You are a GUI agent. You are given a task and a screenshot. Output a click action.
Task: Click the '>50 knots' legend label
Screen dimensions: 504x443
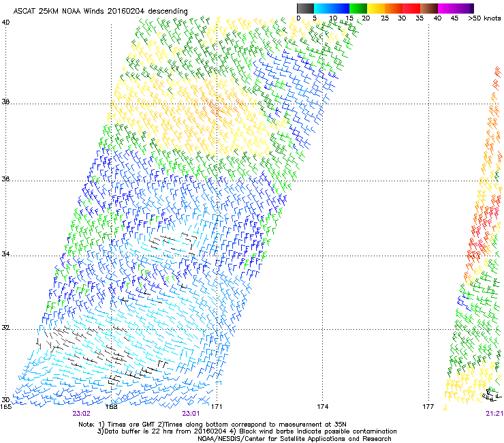[484, 18]
